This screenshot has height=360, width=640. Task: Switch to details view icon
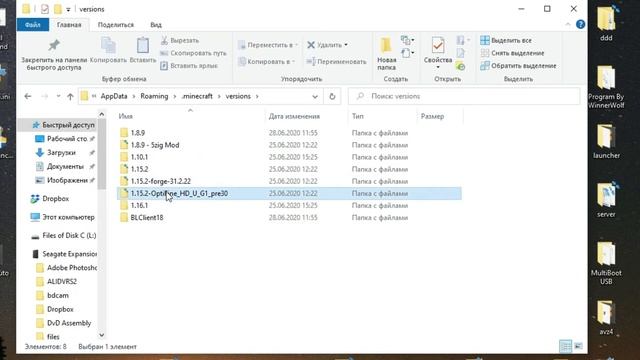pyautogui.click(x=565, y=347)
